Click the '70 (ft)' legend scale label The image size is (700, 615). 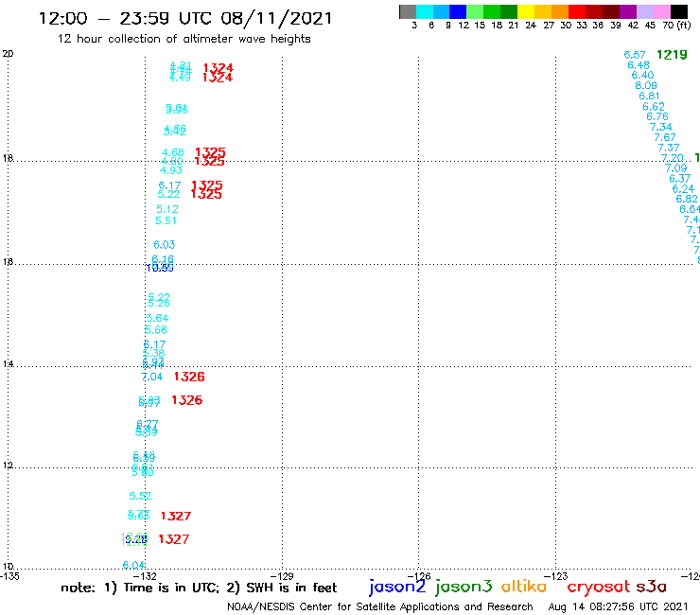[676, 26]
